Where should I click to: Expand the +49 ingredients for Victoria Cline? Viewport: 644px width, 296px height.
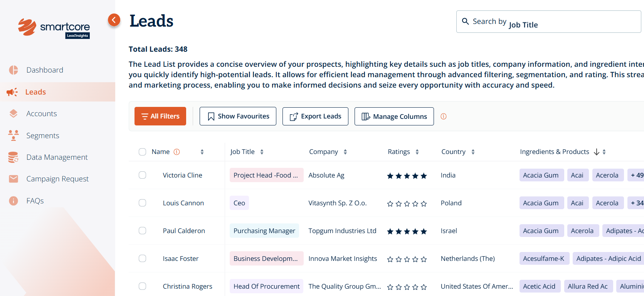tap(636, 175)
